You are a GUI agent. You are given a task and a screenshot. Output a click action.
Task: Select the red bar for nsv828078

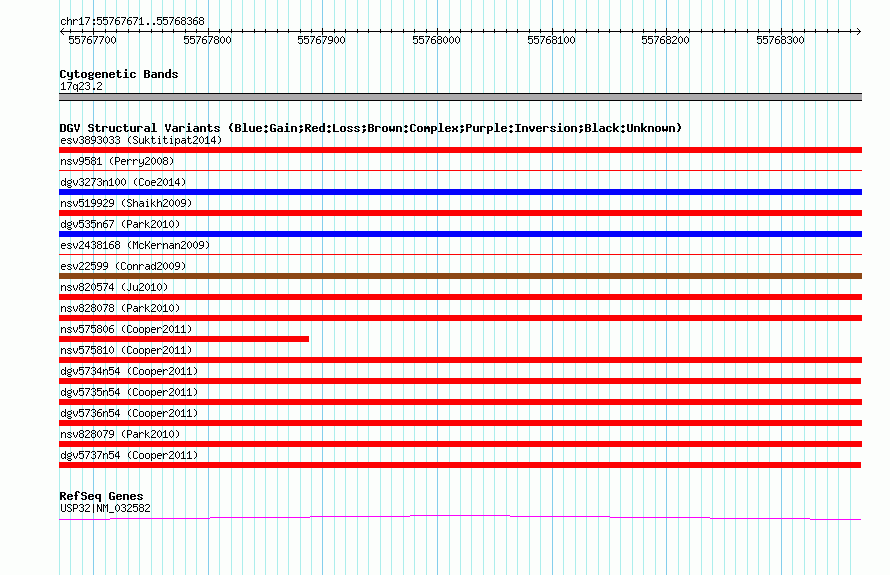point(460,318)
